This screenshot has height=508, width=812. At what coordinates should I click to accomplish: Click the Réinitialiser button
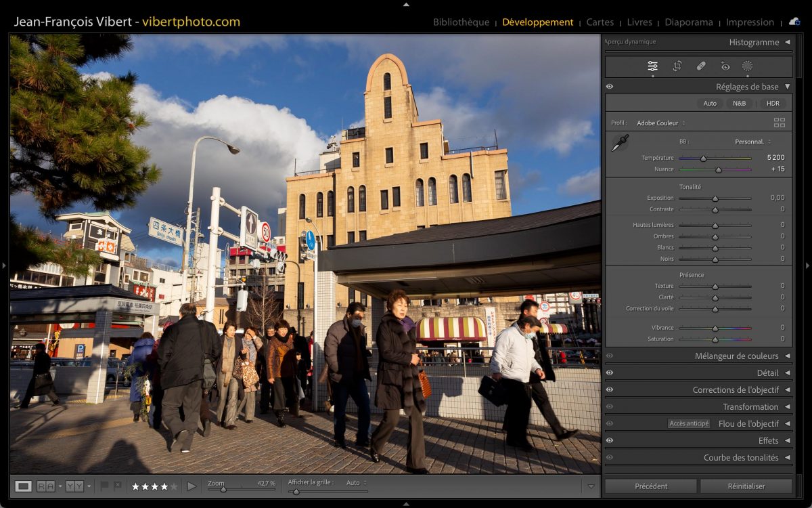746,486
